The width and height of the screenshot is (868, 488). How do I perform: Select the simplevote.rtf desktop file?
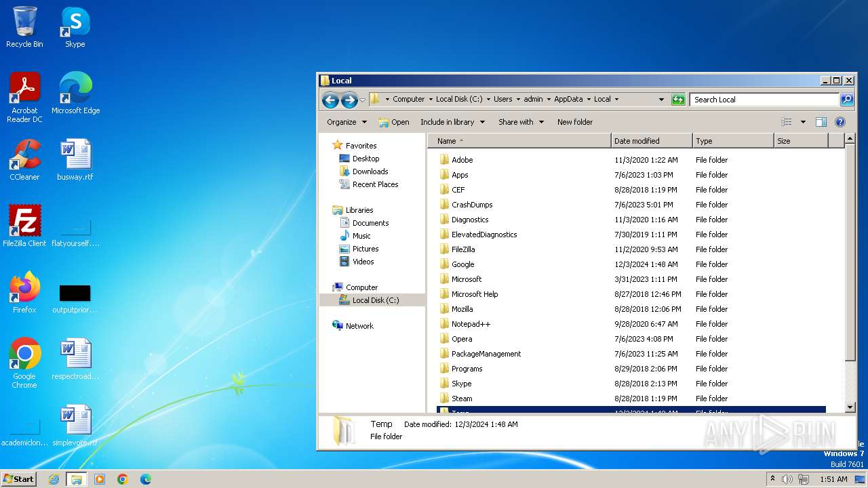click(x=75, y=426)
